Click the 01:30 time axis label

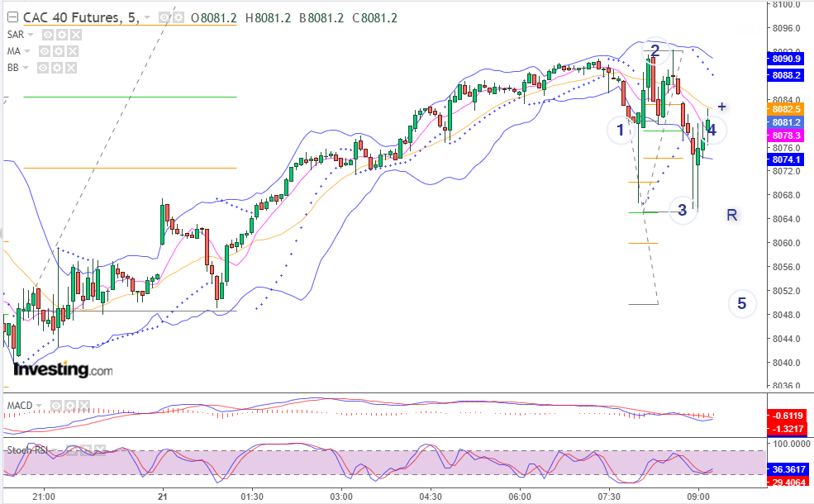coord(252,497)
